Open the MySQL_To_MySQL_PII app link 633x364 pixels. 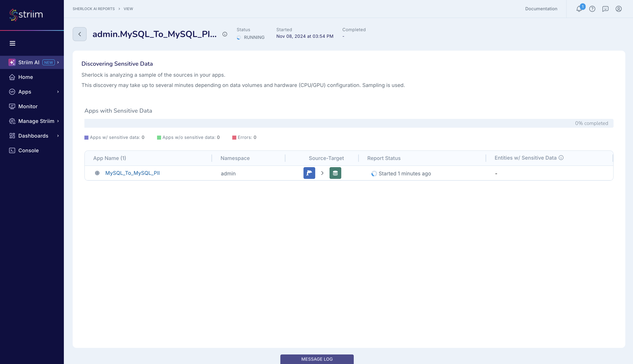click(132, 173)
